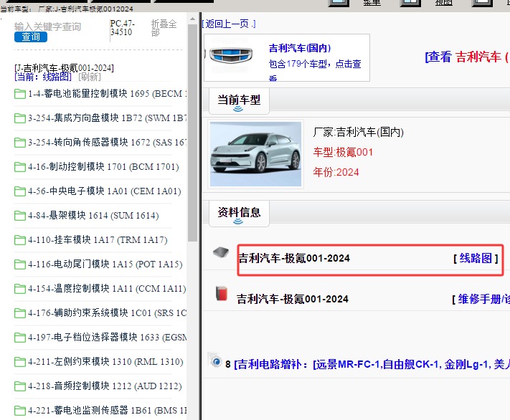This screenshot has height=420, width=510.
Task: Click the 车型:极氪001 red text
Action: click(343, 152)
